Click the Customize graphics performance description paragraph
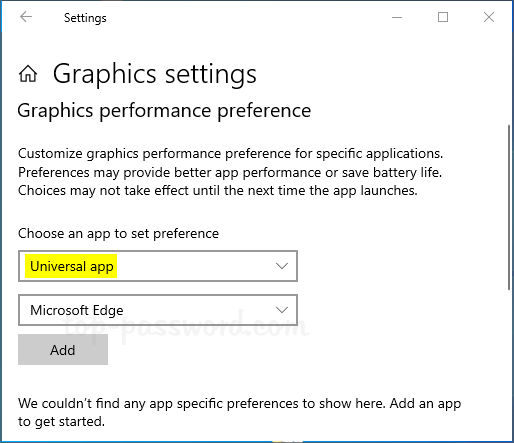This screenshot has width=514, height=443. coord(230,172)
